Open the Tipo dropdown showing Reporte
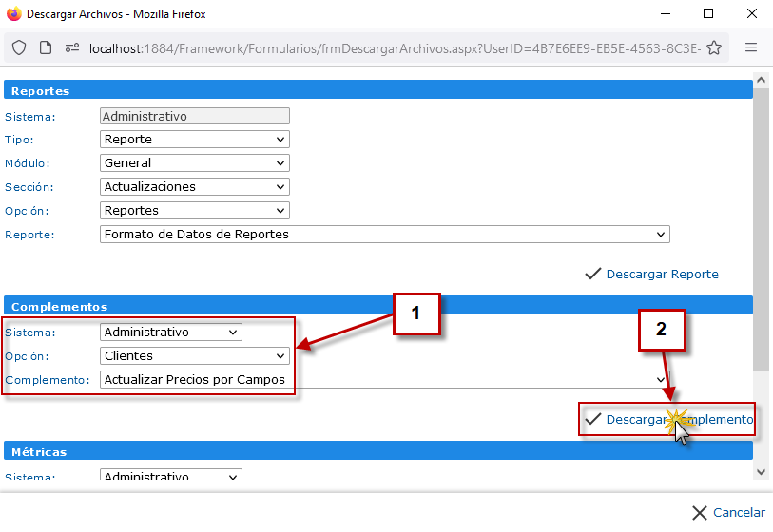The height and width of the screenshot is (532, 773). coord(194,140)
